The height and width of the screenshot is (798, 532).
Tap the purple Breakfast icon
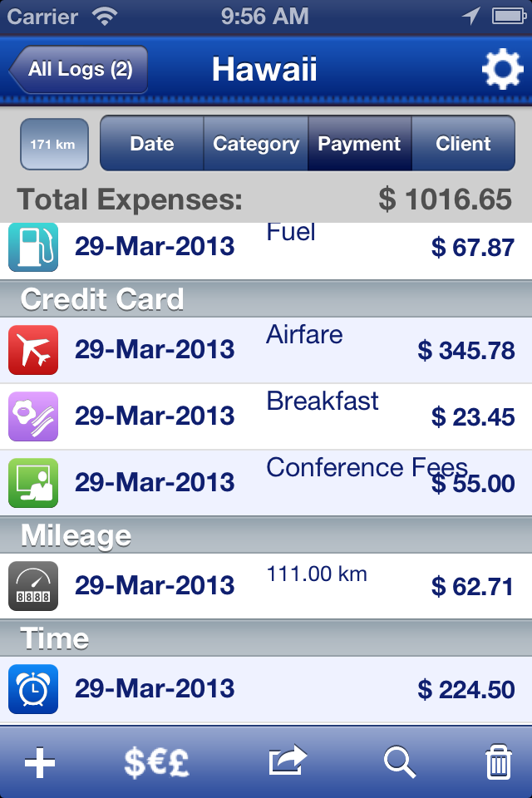[x=33, y=416]
